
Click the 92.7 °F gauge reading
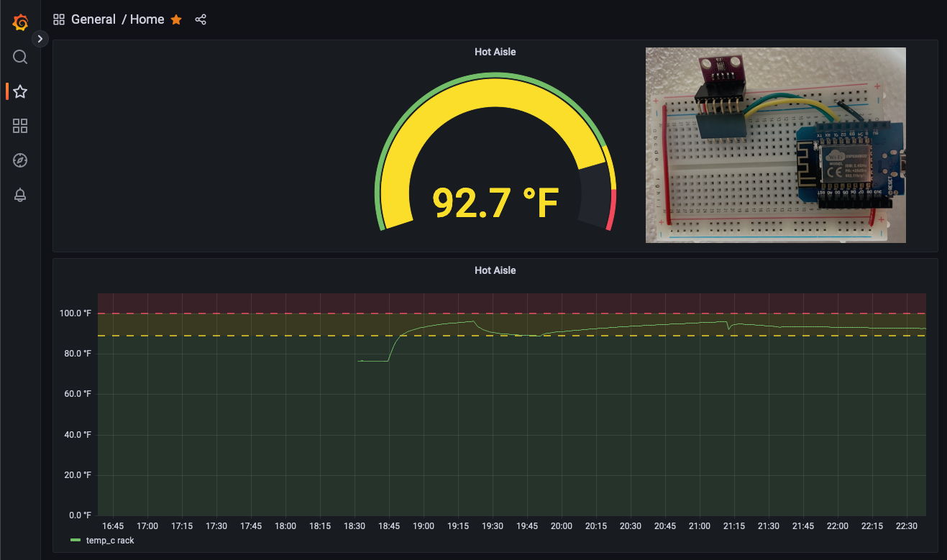(495, 203)
